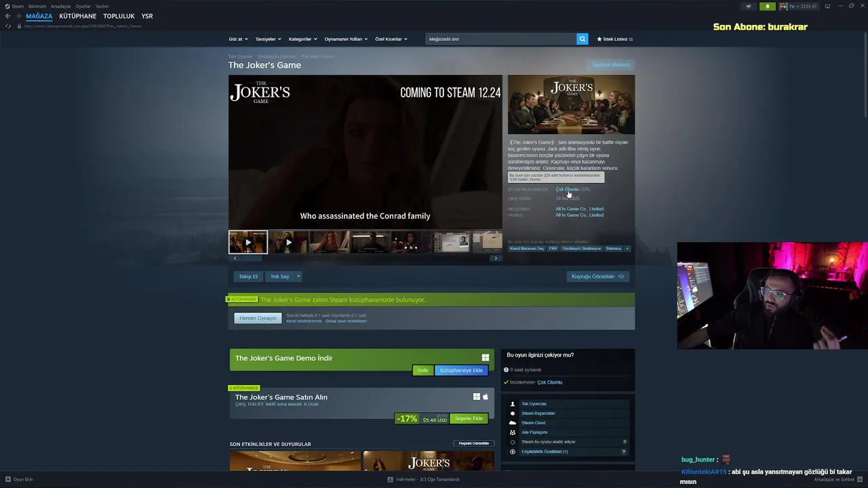Open the Arkadaşlar menu

pos(61,6)
